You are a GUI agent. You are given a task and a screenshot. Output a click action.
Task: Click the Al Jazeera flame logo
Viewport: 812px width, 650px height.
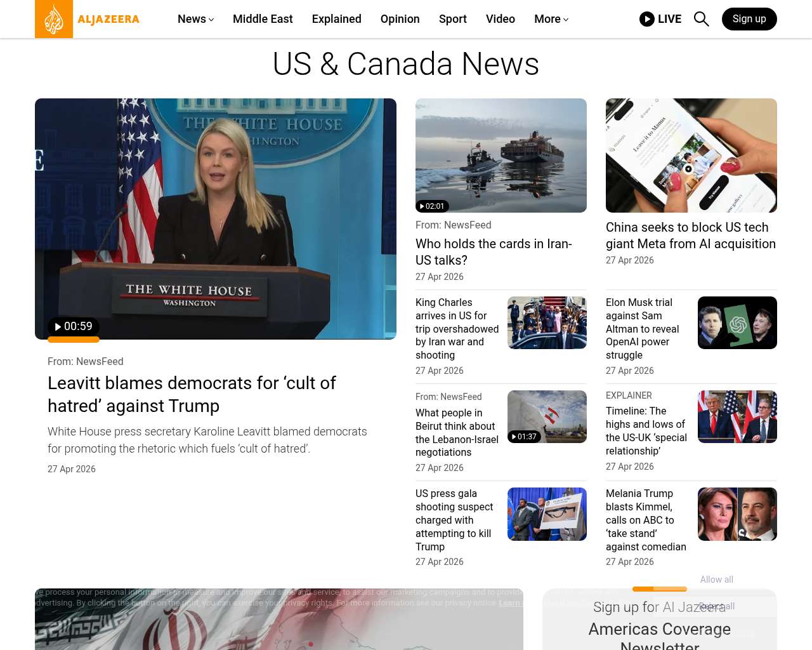coord(54,19)
